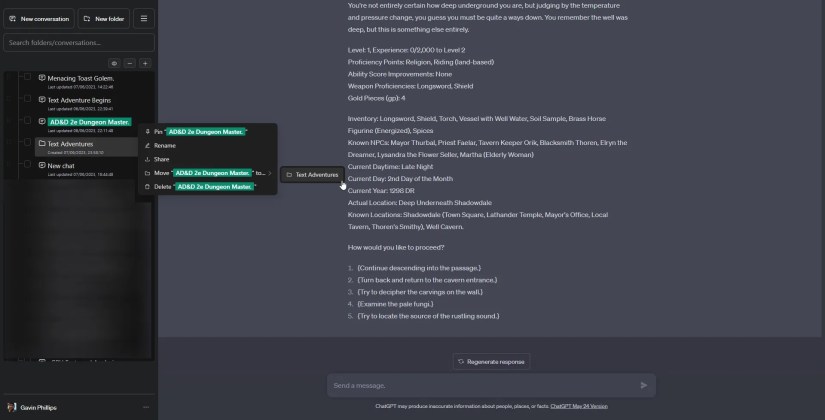Click the Share download icon
Image resolution: width=825 pixels, height=420 pixels.
coord(147,159)
